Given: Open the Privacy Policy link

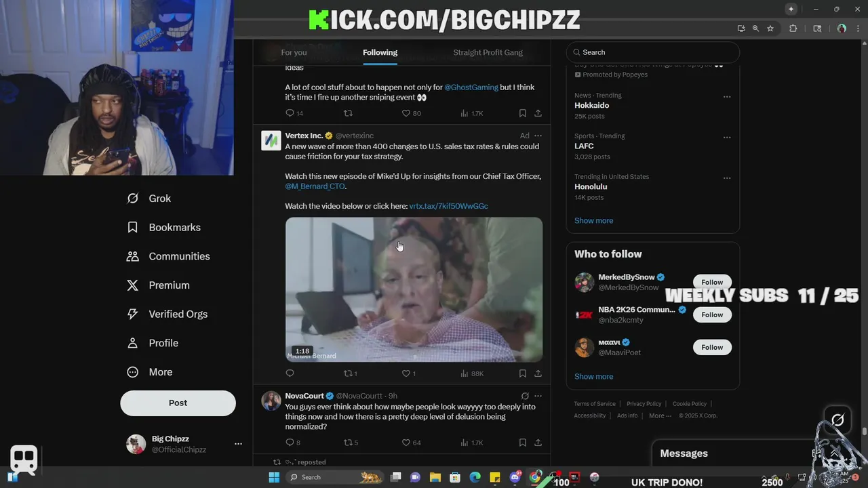Looking at the screenshot, I should (x=644, y=404).
